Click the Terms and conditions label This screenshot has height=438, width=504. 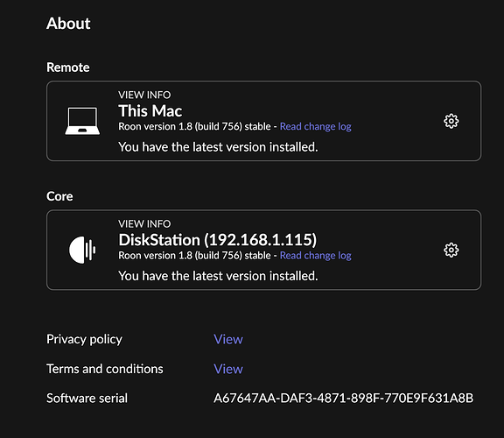pyautogui.click(x=105, y=369)
